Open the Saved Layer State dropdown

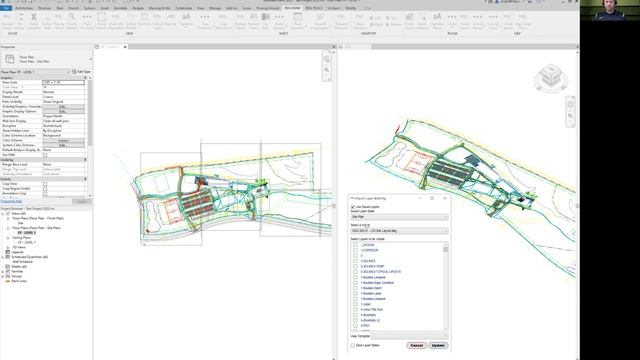click(399, 217)
